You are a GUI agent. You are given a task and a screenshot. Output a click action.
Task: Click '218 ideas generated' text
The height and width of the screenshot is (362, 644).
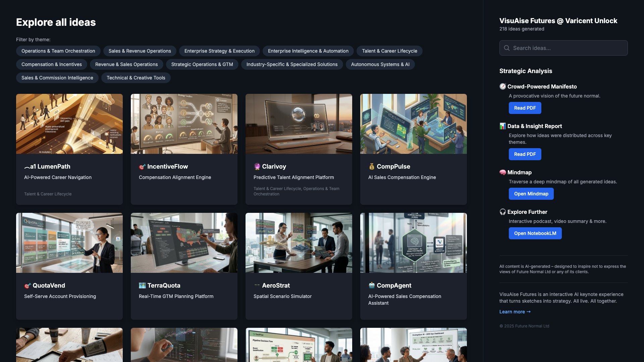pyautogui.click(x=522, y=29)
